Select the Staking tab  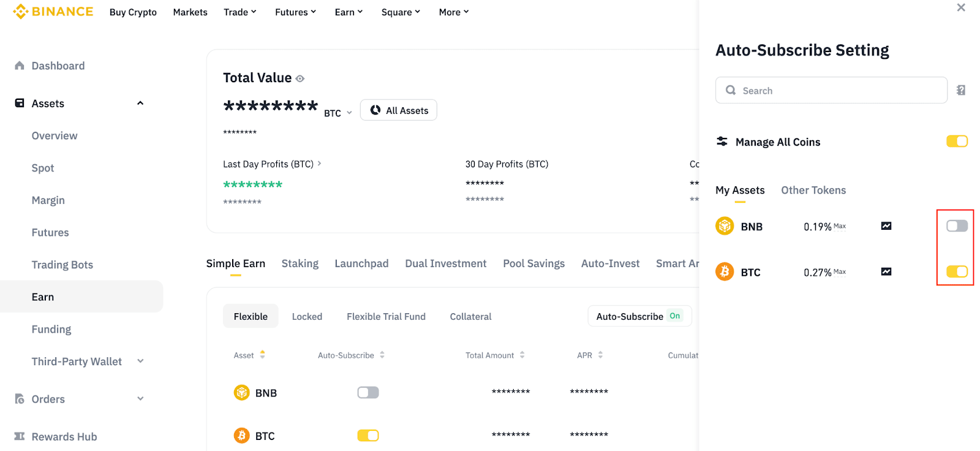pyautogui.click(x=300, y=263)
